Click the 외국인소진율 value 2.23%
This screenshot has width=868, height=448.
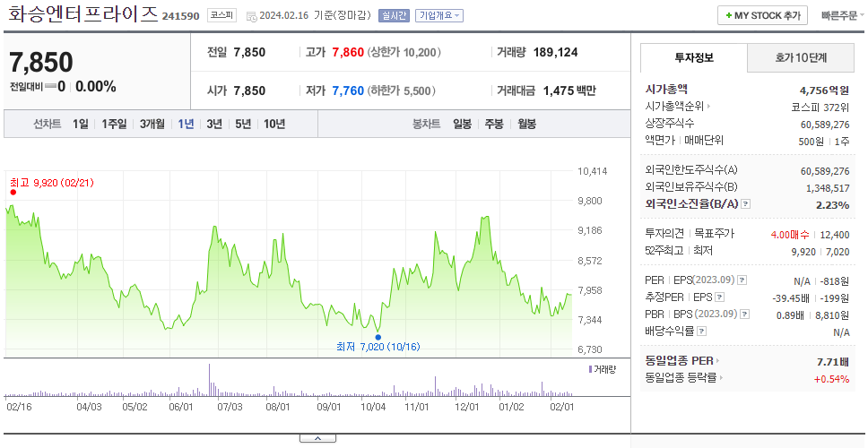pos(832,204)
